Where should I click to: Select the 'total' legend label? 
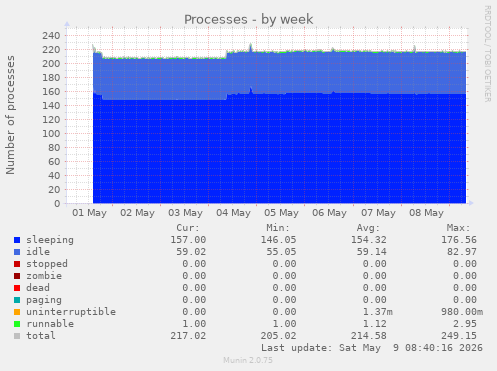coord(41,336)
